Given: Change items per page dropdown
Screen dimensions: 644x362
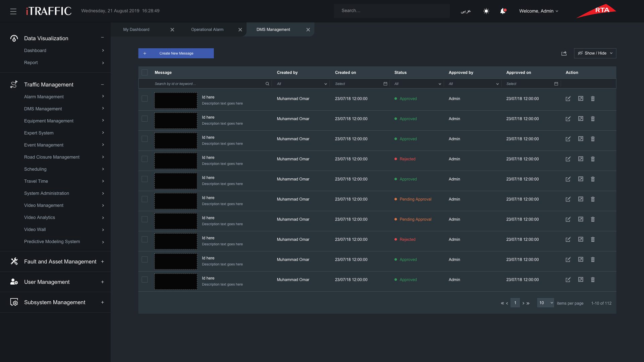Looking at the screenshot, I should tap(545, 303).
